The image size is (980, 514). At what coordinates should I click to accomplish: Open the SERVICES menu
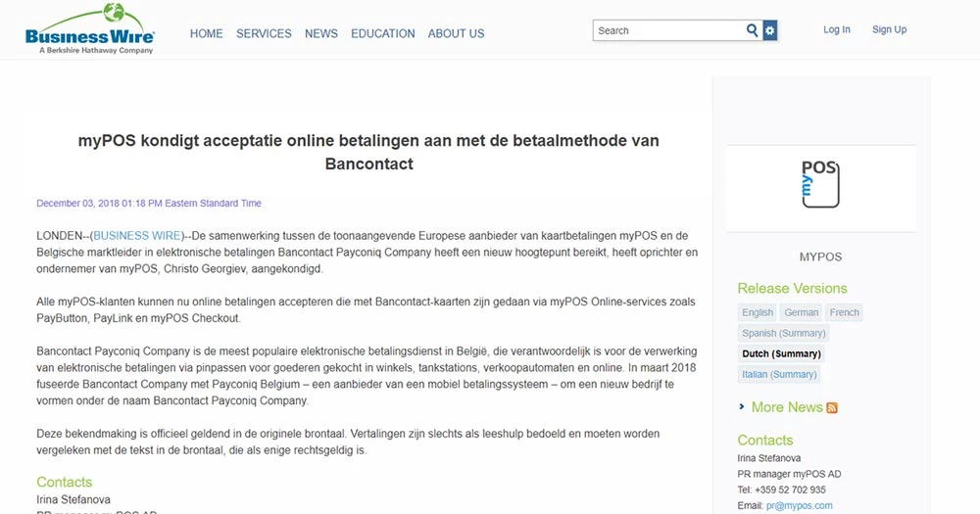click(x=264, y=33)
